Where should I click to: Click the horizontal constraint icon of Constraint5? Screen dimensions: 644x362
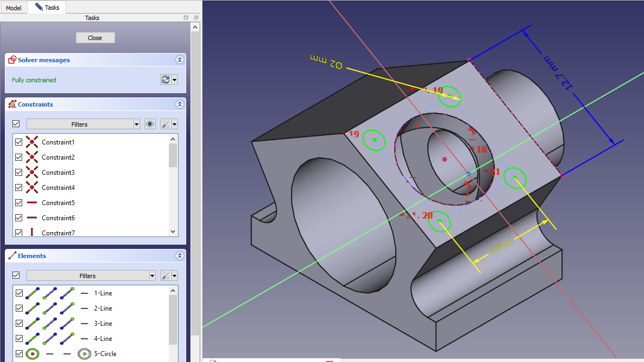point(32,203)
